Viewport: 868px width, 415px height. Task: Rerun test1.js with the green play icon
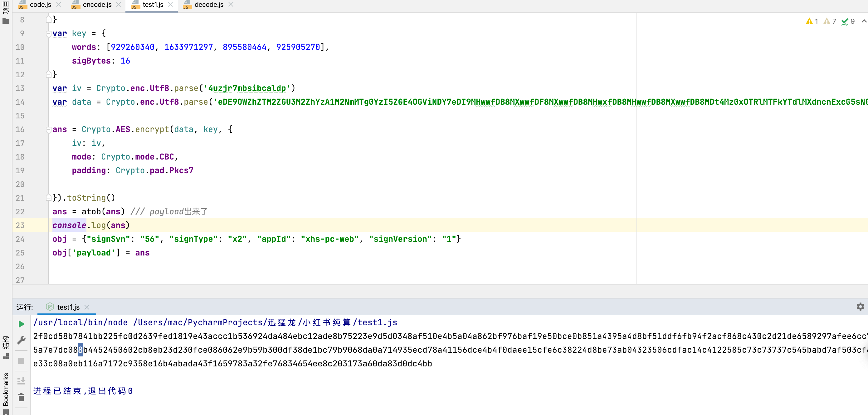point(21,324)
